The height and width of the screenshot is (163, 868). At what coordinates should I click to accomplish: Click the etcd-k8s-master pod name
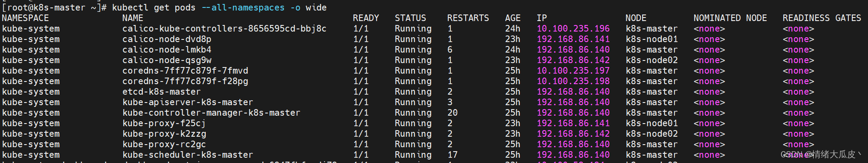(161, 92)
